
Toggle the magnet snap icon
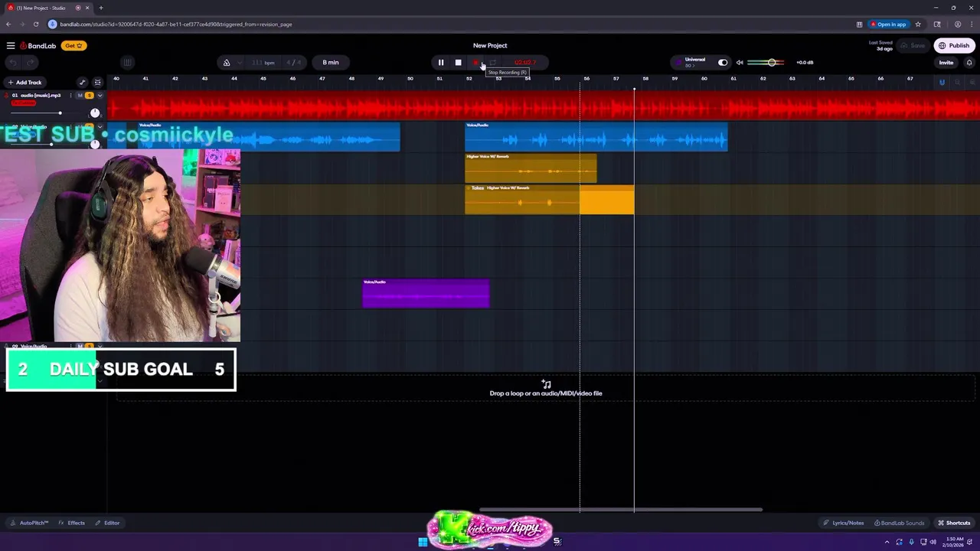click(942, 83)
